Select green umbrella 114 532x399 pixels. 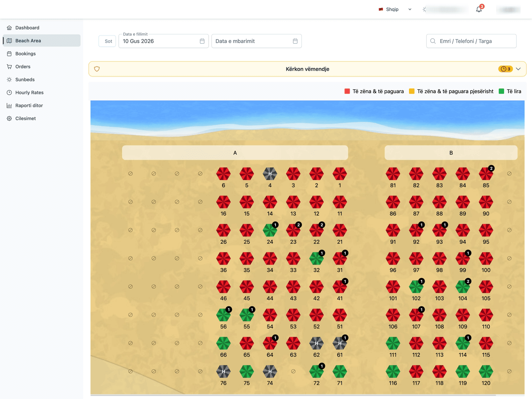click(x=463, y=343)
